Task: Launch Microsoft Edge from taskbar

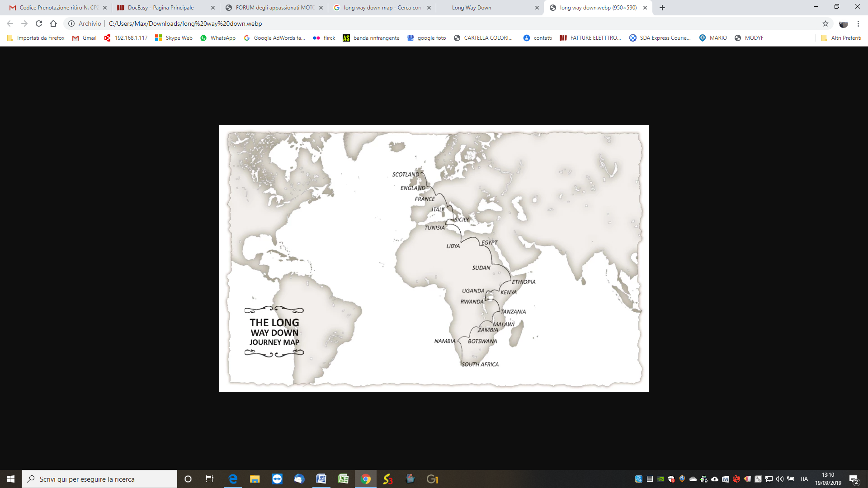Action: [233, 479]
